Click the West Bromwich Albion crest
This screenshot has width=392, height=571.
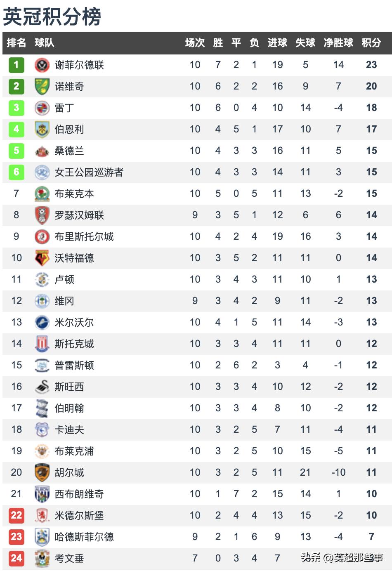(42, 494)
